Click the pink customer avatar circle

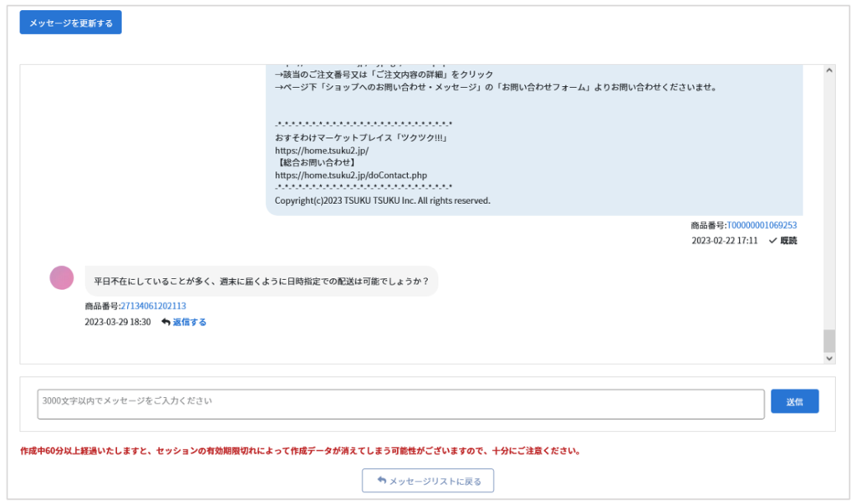pyautogui.click(x=62, y=277)
